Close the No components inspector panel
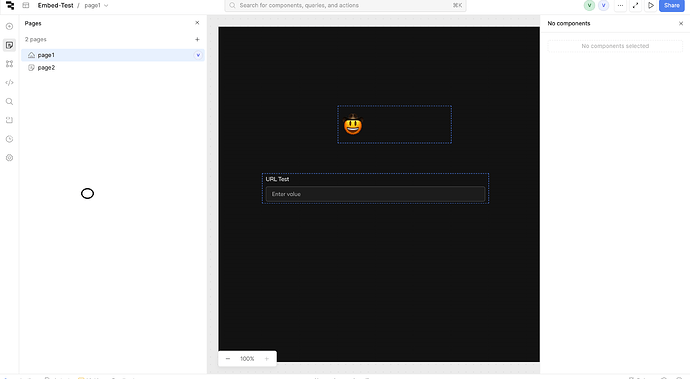 [x=681, y=23]
